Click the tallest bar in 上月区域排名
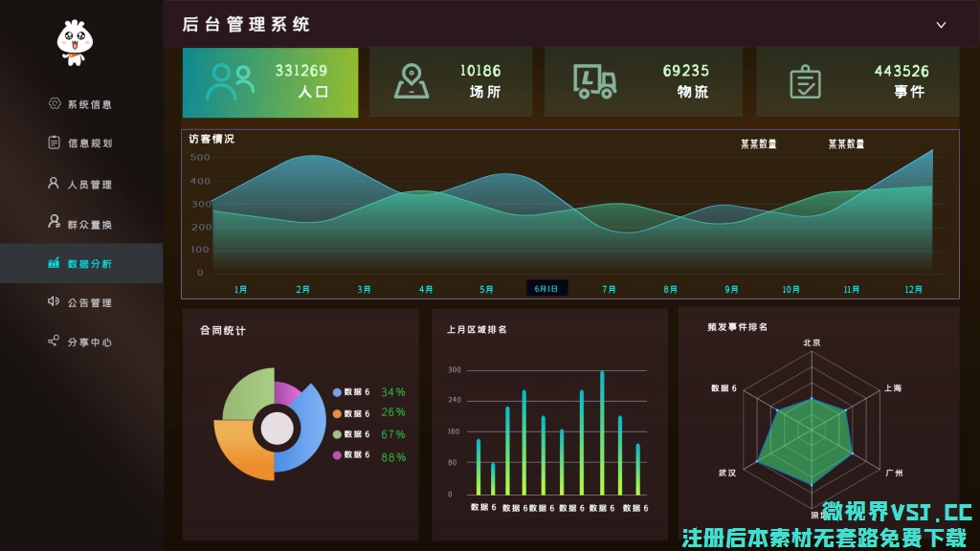This screenshot has width=980, height=551. point(602,432)
